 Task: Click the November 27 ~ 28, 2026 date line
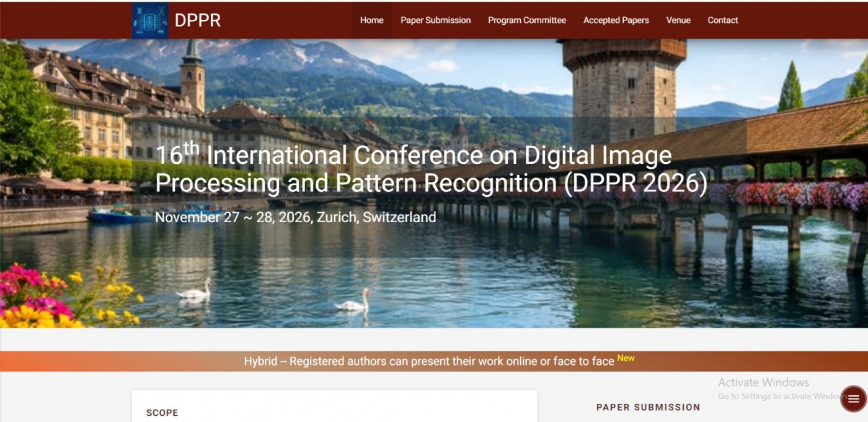point(296,217)
